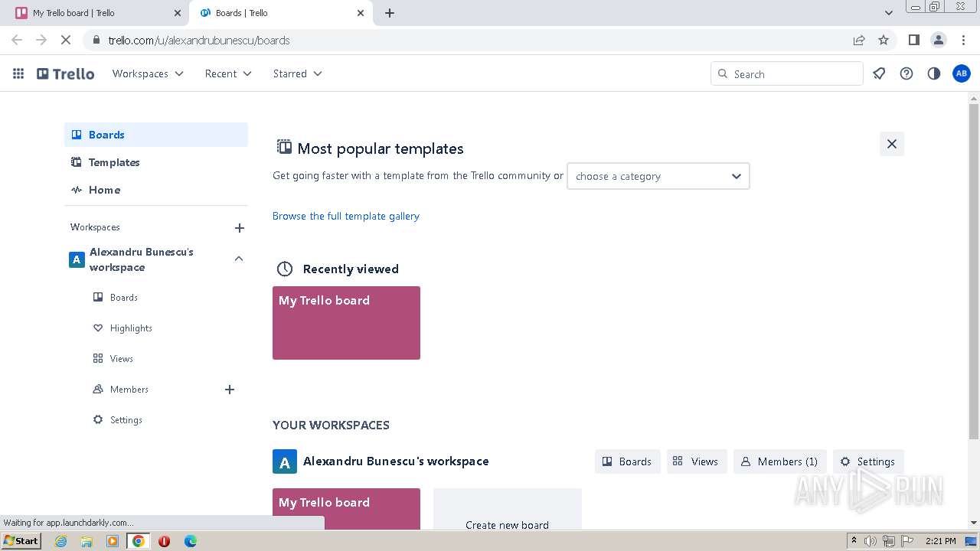This screenshot has width=980, height=551.
Task: Open File Explorer folder in taskbar
Action: click(87, 541)
